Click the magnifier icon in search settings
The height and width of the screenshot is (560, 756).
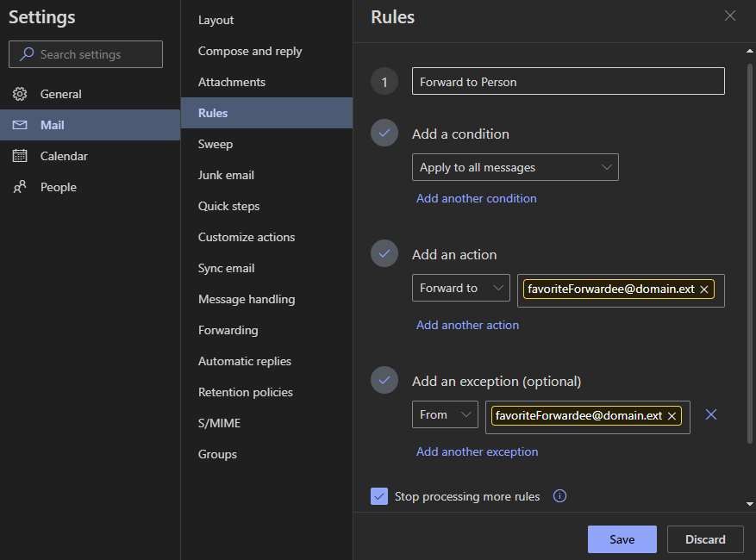pos(27,54)
